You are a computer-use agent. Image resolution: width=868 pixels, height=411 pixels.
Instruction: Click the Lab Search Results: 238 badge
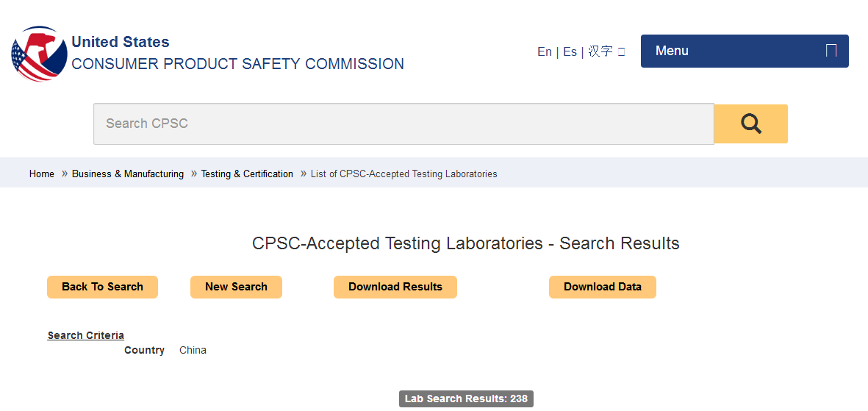tap(466, 399)
